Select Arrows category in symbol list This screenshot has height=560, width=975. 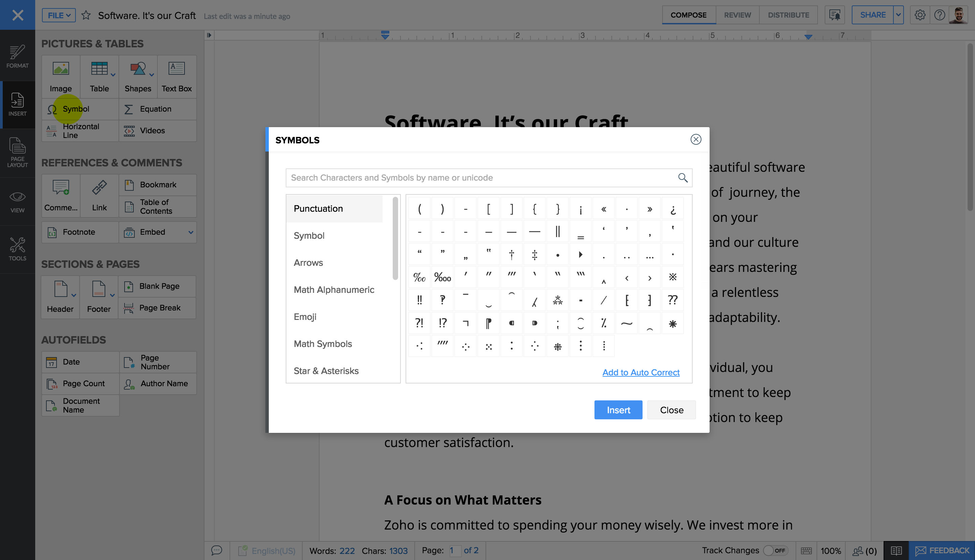tap(308, 263)
